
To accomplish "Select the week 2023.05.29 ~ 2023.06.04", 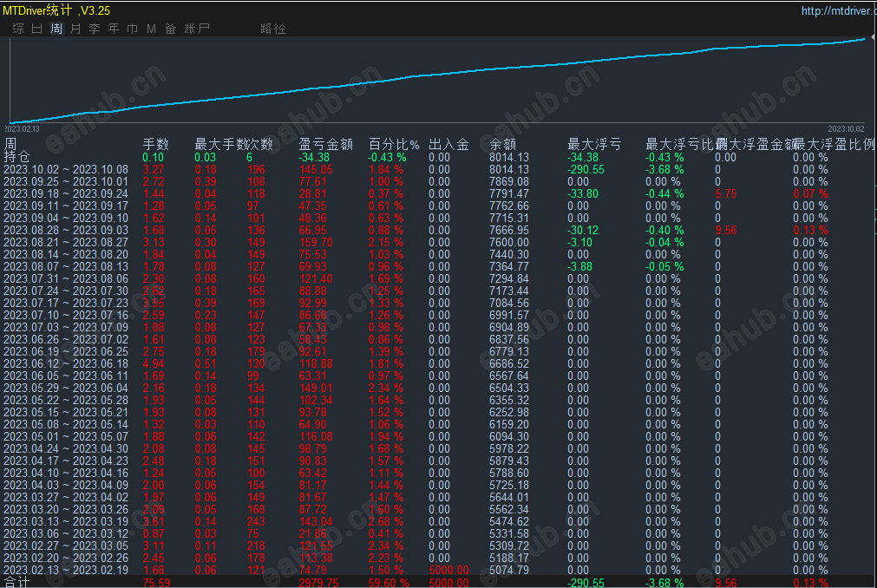I will (66, 388).
